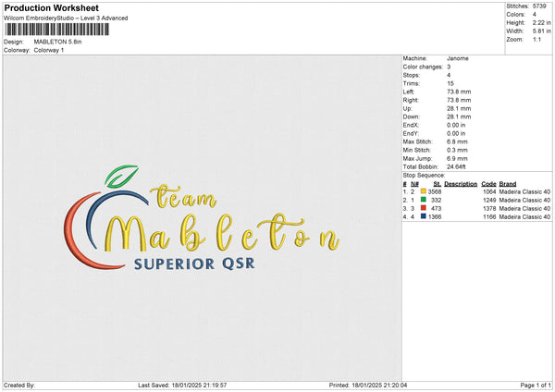Click the 'Right:' label
The image size is (555, 392).
pos(411,100)
